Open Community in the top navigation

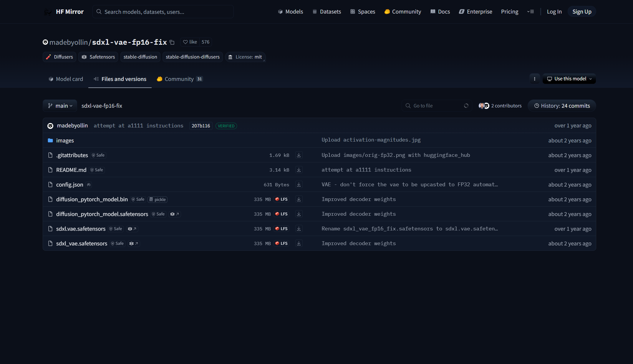point(402,12)
